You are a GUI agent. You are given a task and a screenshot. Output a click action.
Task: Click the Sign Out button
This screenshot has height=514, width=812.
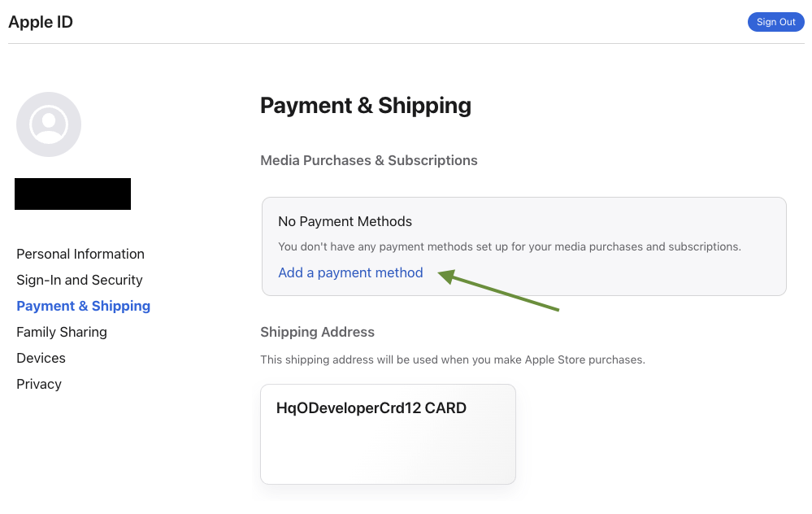pos(775,22)
